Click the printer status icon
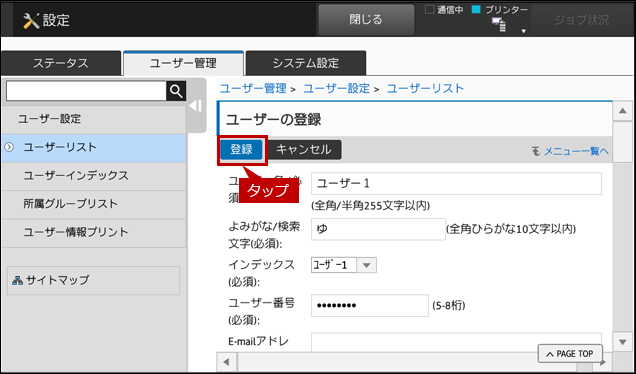This screenshot has height=374, width=636. click(498, 24)
